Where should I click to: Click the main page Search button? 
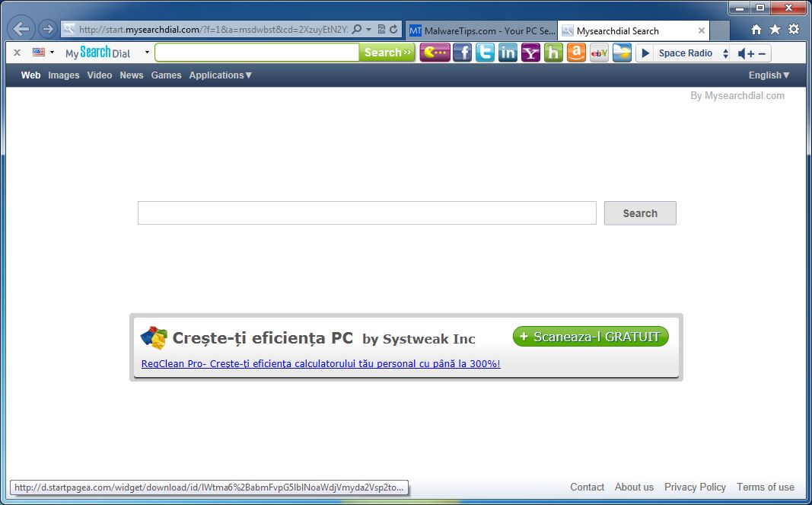pos(640,213)
